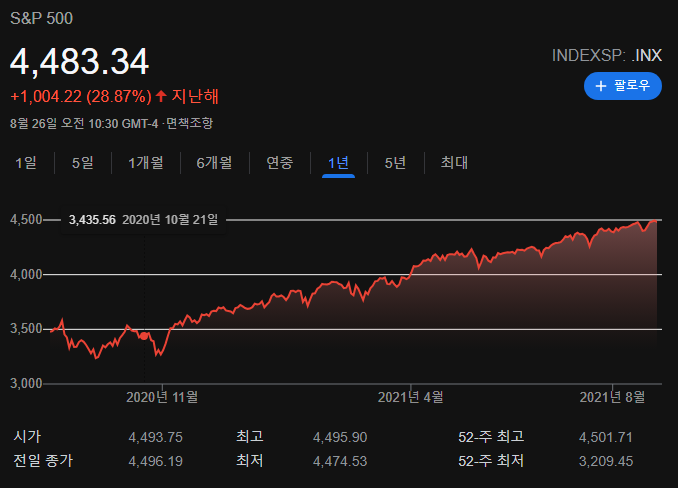The image size is (678, 488).
Task: Click the 최고 value 4,495.90
Action: point(340,437)
